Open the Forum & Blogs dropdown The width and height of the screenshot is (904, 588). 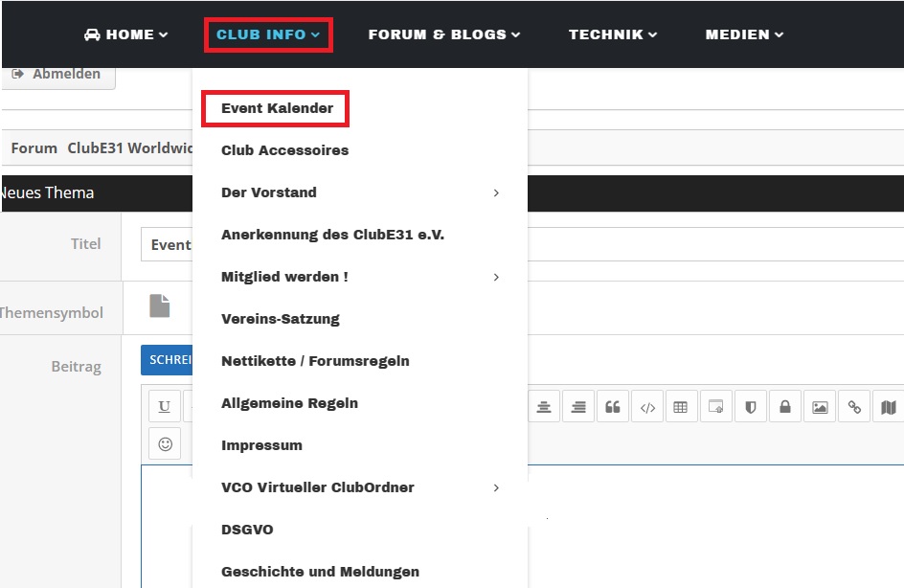point(444,34)
